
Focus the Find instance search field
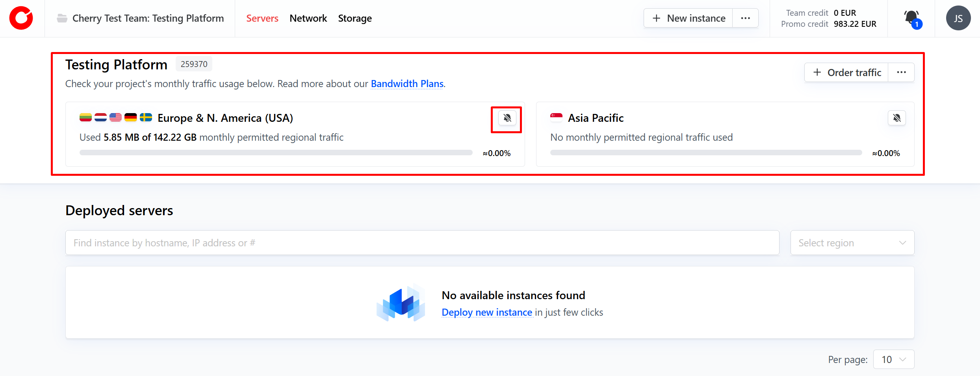point(422,243)
